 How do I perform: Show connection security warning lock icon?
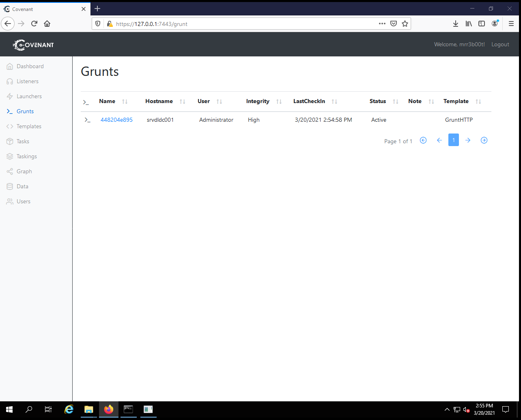point(110,24)
